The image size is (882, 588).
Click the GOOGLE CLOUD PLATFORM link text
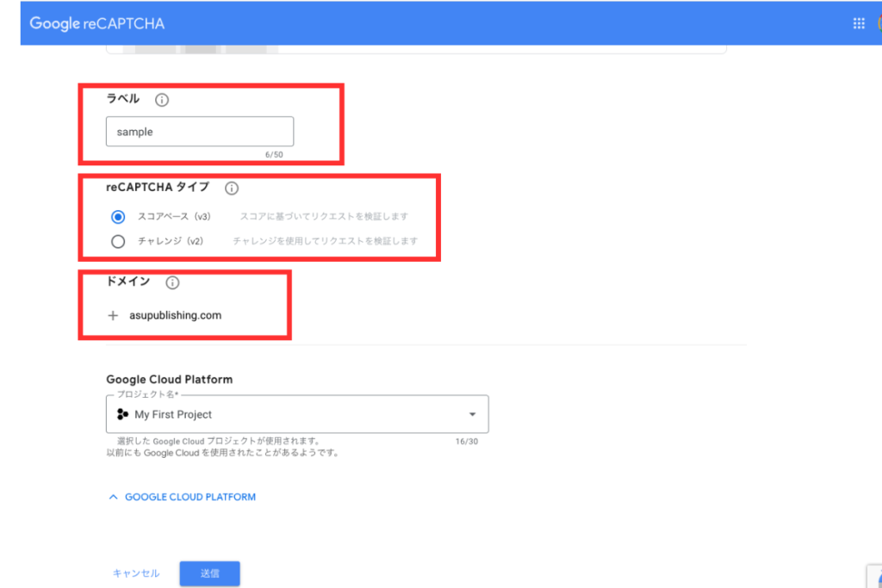tap(190, 497)
